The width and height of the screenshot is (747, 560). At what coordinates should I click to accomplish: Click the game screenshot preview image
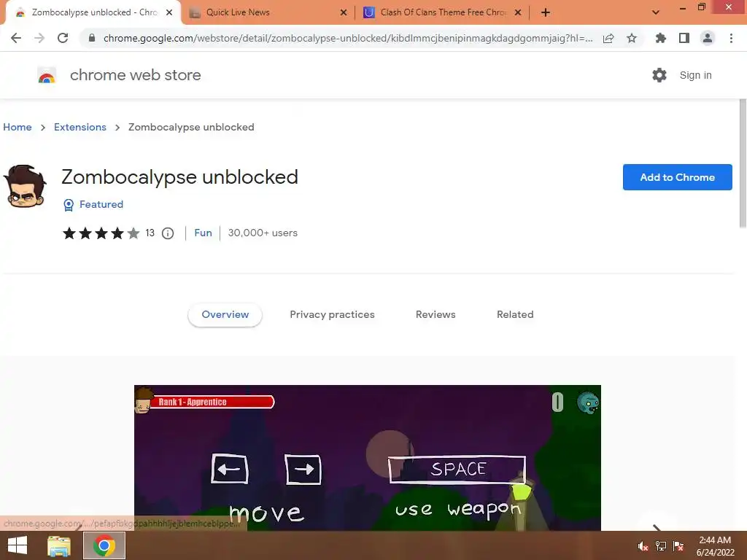tap(368, 458)
